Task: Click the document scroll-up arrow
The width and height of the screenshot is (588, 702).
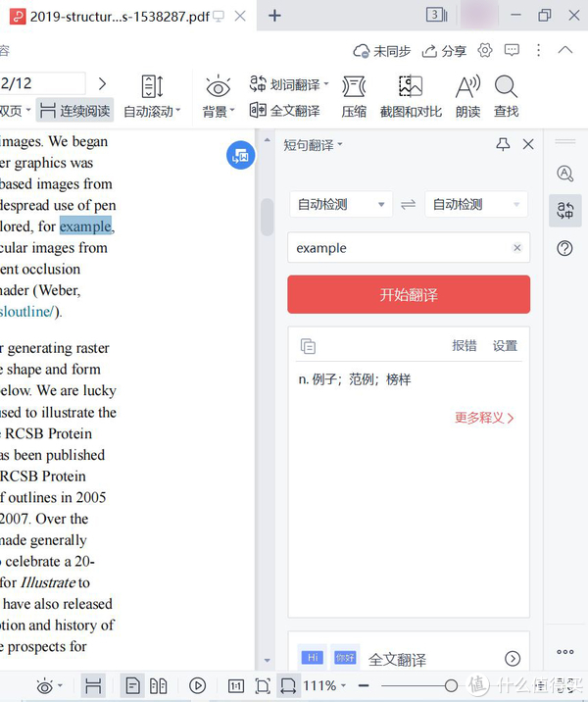Action: point(268,140)
